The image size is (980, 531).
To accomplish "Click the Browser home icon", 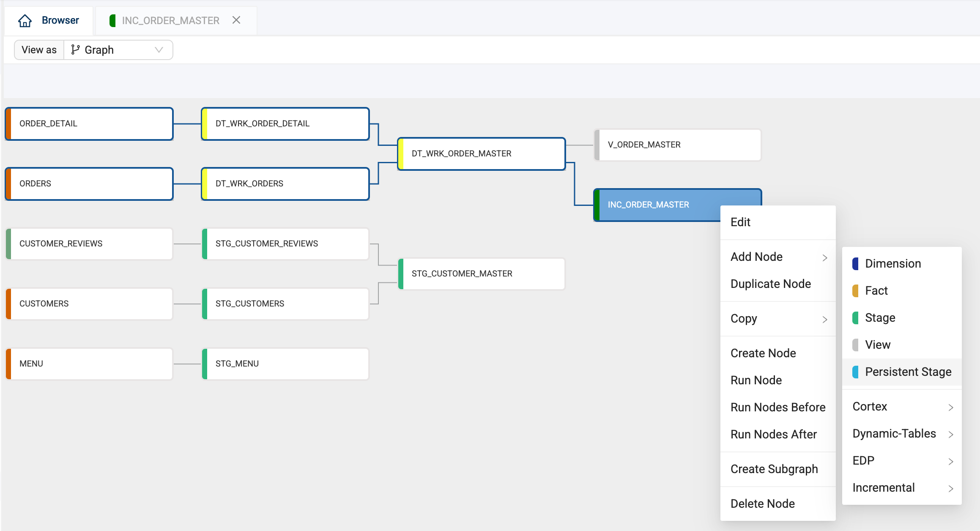I will coord(25,20).
